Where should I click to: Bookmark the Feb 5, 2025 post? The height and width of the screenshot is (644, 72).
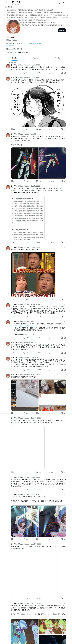click(62, 242)
